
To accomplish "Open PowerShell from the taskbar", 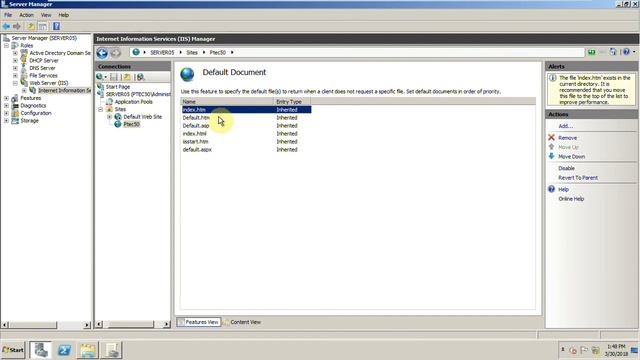I will [x=64, y=350].
